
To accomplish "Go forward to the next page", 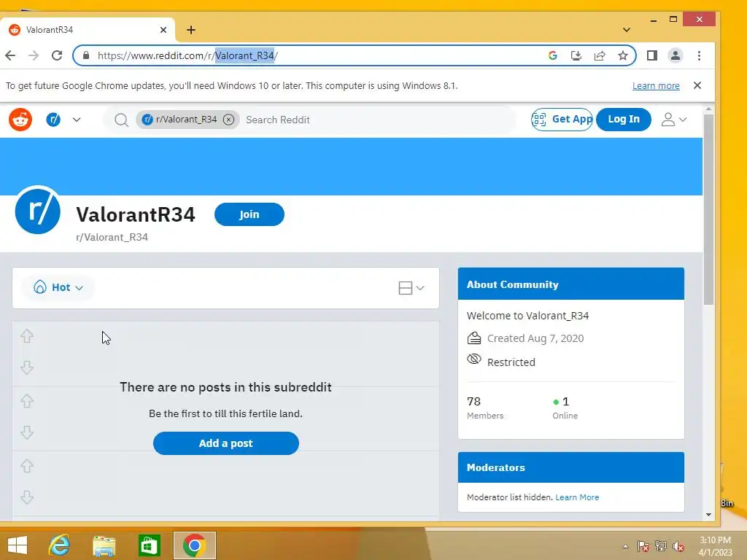I will [x=34, y=55].
